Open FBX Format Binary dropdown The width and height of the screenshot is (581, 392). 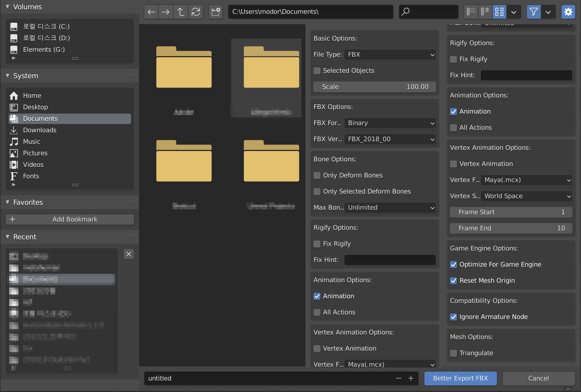coord(390,123)
